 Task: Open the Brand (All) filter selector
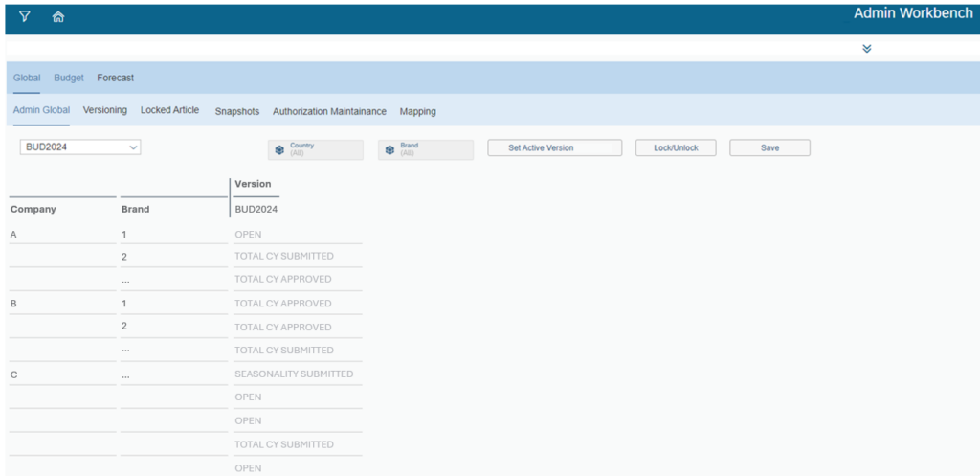click(426, 149)
